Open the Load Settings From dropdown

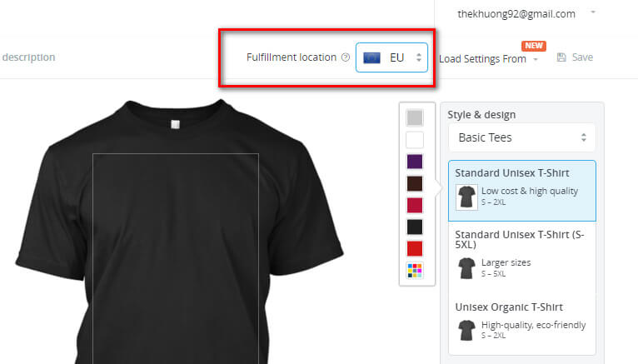coord(488,59)
